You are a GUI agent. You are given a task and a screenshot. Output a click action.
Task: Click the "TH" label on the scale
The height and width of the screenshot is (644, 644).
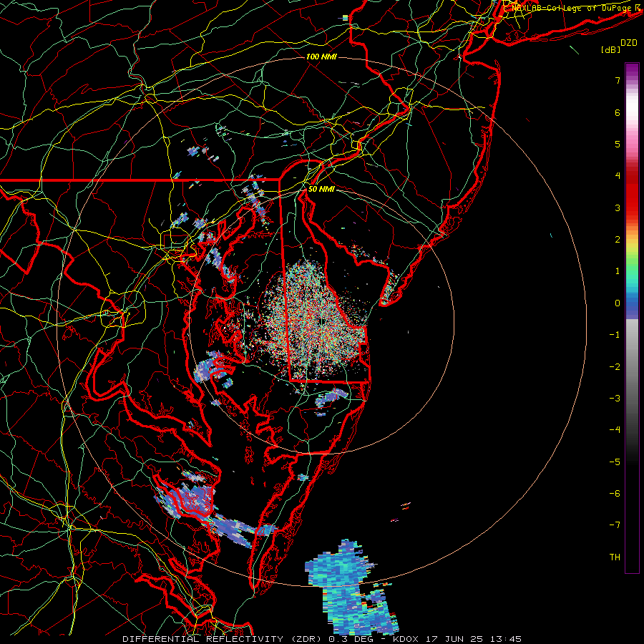[x=615, y=557]
